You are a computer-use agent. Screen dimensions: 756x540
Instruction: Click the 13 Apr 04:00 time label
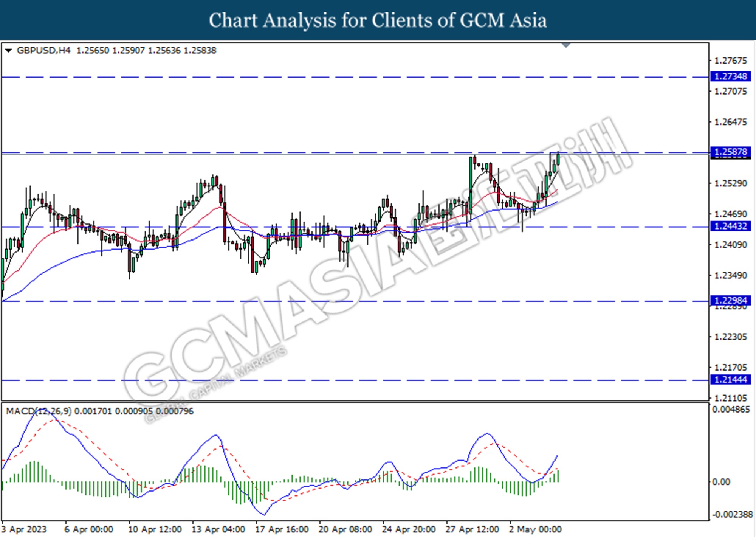(x=218, y=529)
